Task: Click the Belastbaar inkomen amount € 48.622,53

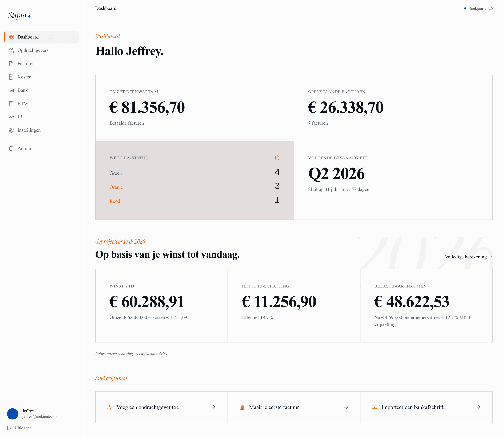Action: 412,302
